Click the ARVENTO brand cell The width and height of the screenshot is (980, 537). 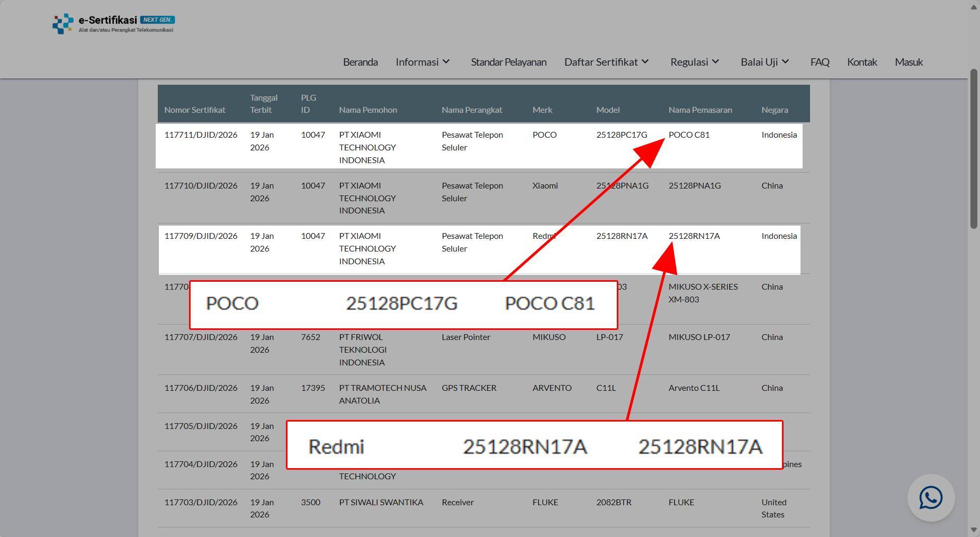point(552,388)
